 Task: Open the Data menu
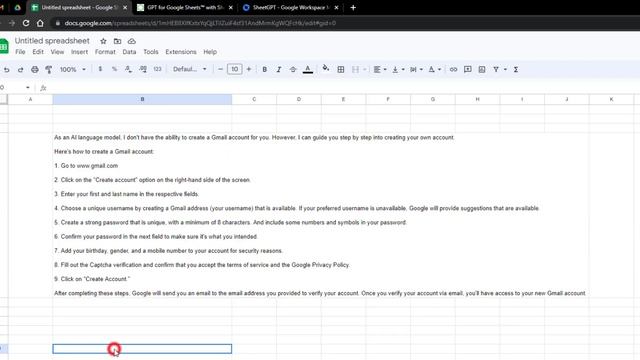pos(129,52)
